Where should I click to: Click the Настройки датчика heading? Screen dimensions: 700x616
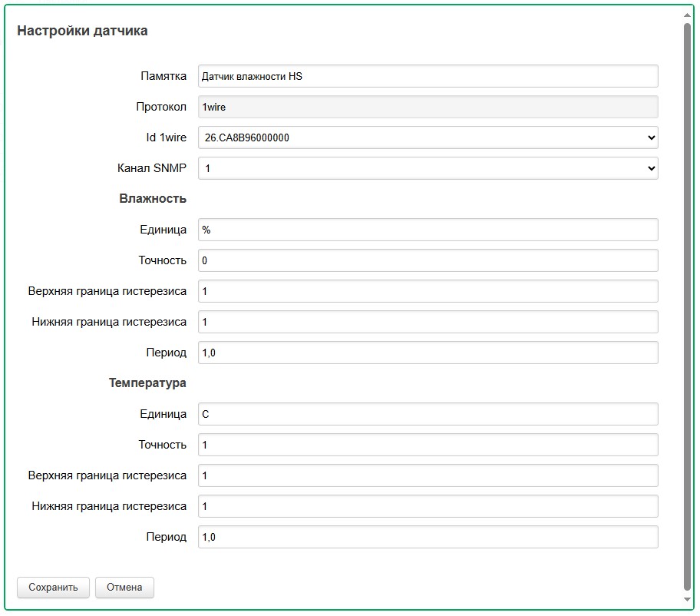pos(82,31)
